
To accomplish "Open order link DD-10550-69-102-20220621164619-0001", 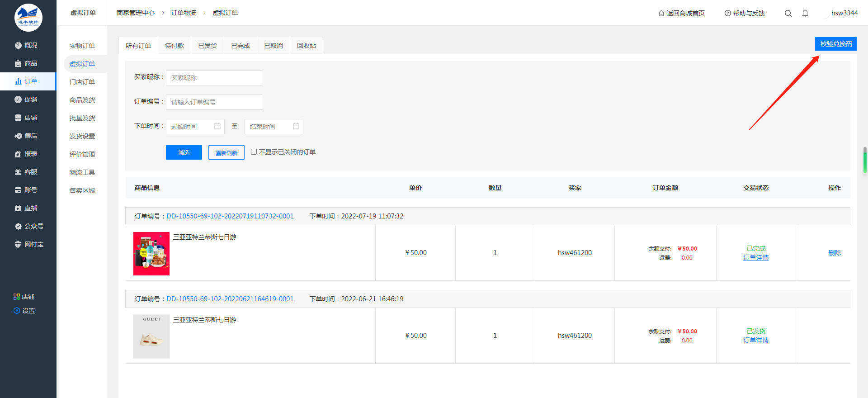I will coord(230,299).
